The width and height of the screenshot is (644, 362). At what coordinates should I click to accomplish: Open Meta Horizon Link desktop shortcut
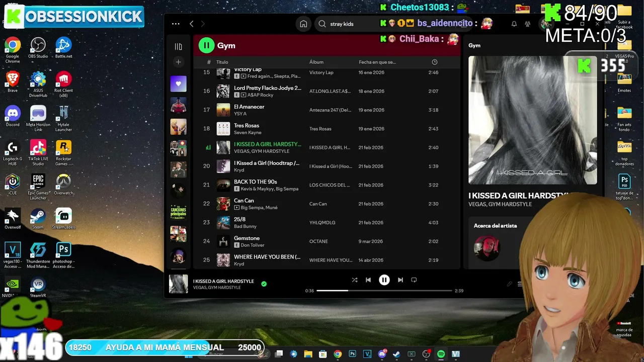tap(38, 119)
